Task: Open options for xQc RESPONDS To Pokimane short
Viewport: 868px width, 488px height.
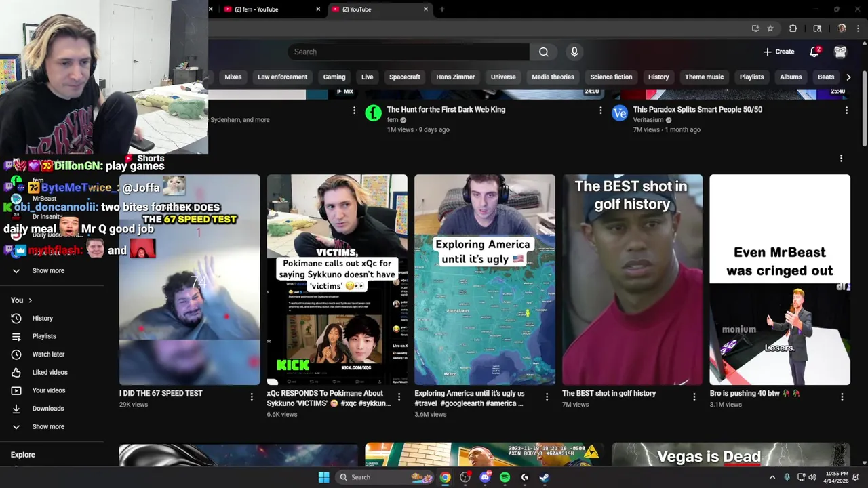Action: point(399,396)
